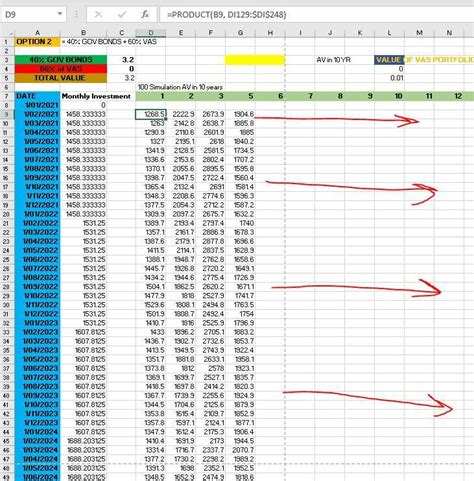
Task: Click the 1688.203125 cell beside 1/02/2024
Action: click(x=84, y=441)
